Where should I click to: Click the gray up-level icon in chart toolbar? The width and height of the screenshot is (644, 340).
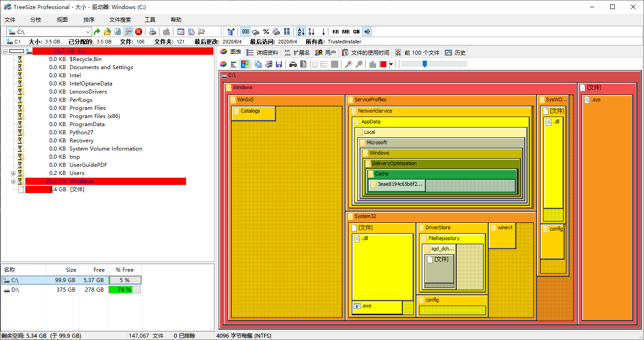point(373,64)
